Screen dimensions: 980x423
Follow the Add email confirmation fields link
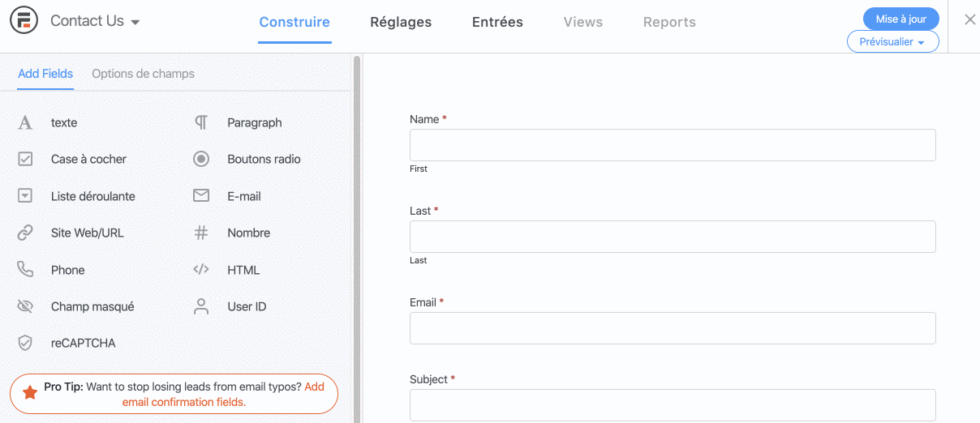pyautogui.click(x=223, y=395)
